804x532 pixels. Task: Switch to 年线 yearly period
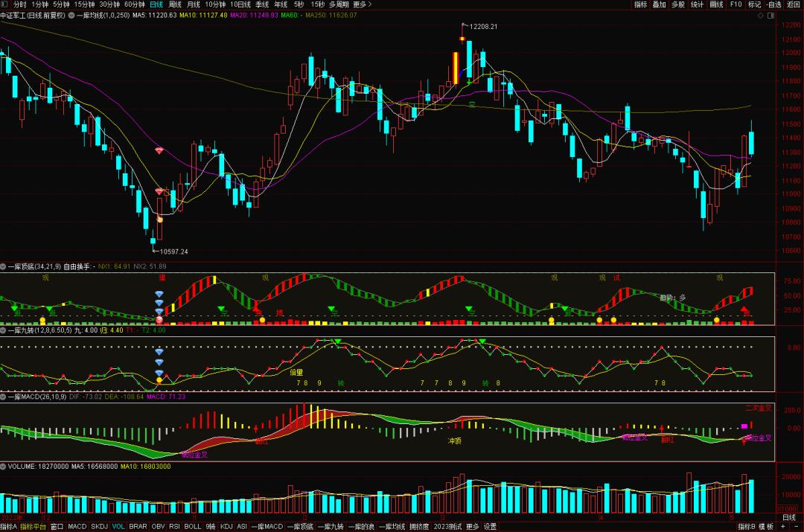[281, 4]
